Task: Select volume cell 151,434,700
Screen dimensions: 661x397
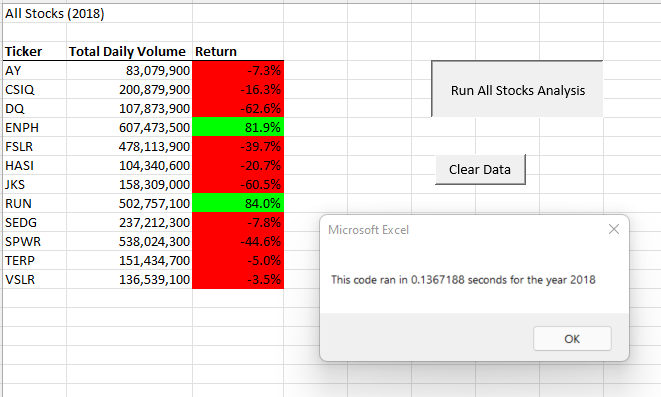Action: coord(129,260)
